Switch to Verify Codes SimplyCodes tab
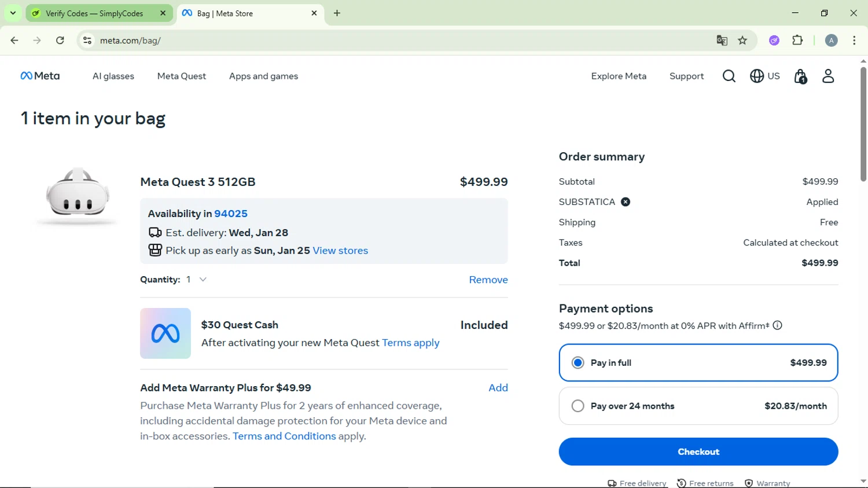Image resolution: width=868 pixels, height=488 pixels. [x=99, y=13]
